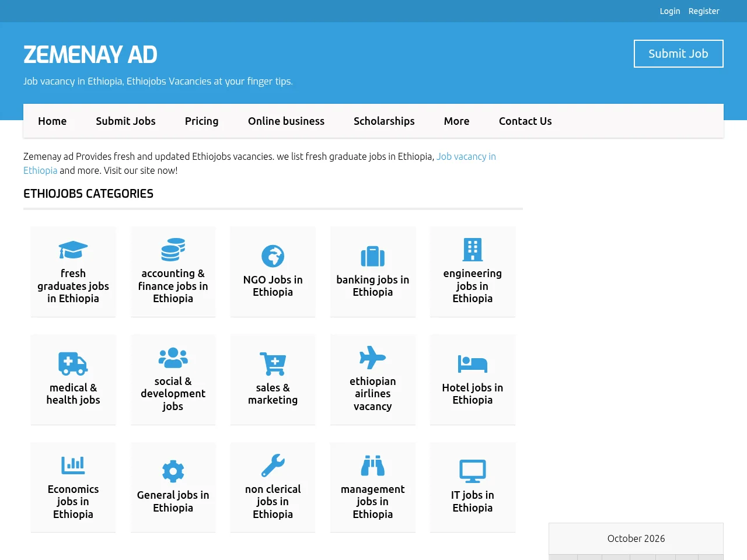
Task: Click the airplane icon for Ethiopian airlines
Action: [x=373, y=358]
